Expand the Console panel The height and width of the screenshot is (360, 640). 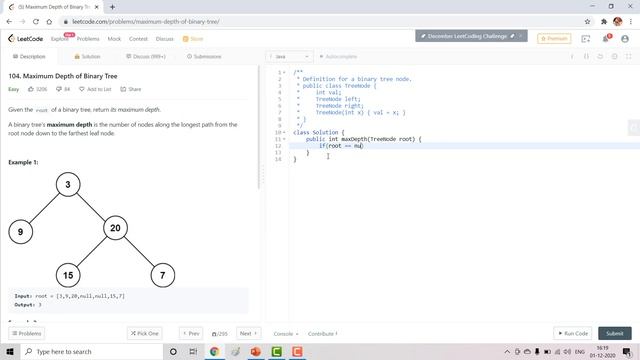286,333
